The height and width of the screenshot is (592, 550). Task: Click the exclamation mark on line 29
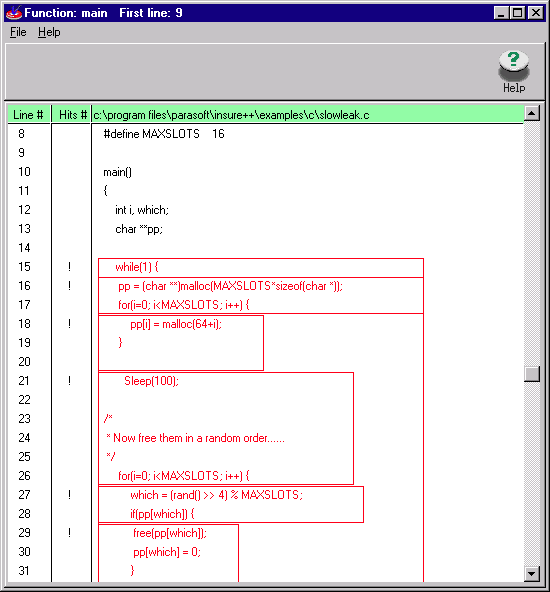(x=69, y=533)
